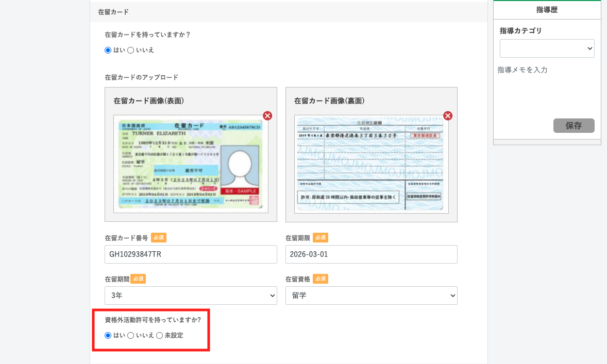Click the 指導カテゴリ label
607x364 pixels.
coord(520,30)
